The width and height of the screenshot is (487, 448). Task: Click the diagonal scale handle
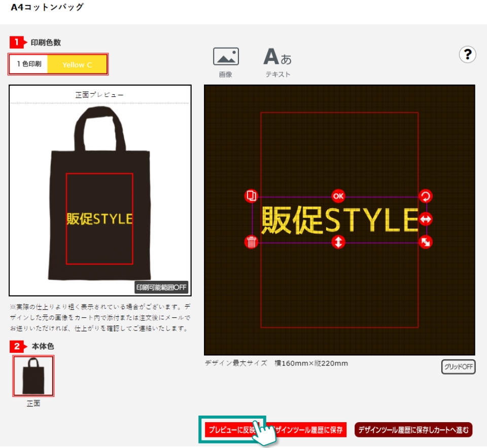(426, 242)
